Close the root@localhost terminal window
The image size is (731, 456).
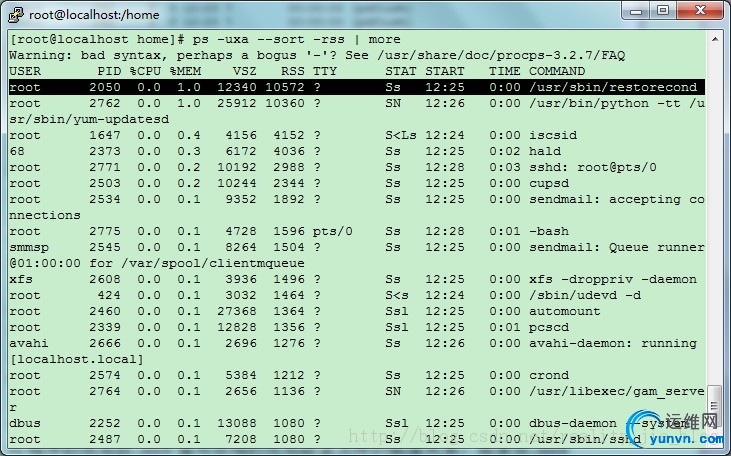(x=699, y=11)
